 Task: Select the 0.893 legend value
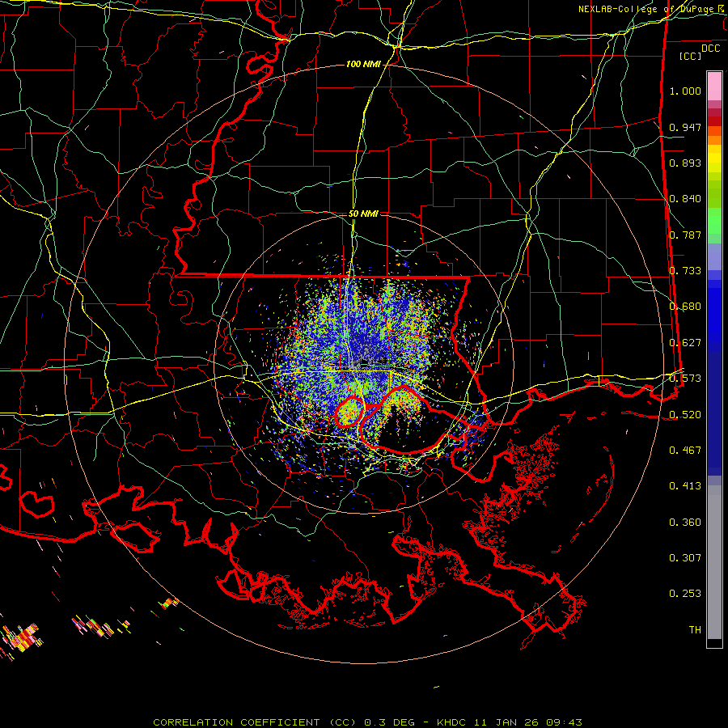tap(685, 163)
